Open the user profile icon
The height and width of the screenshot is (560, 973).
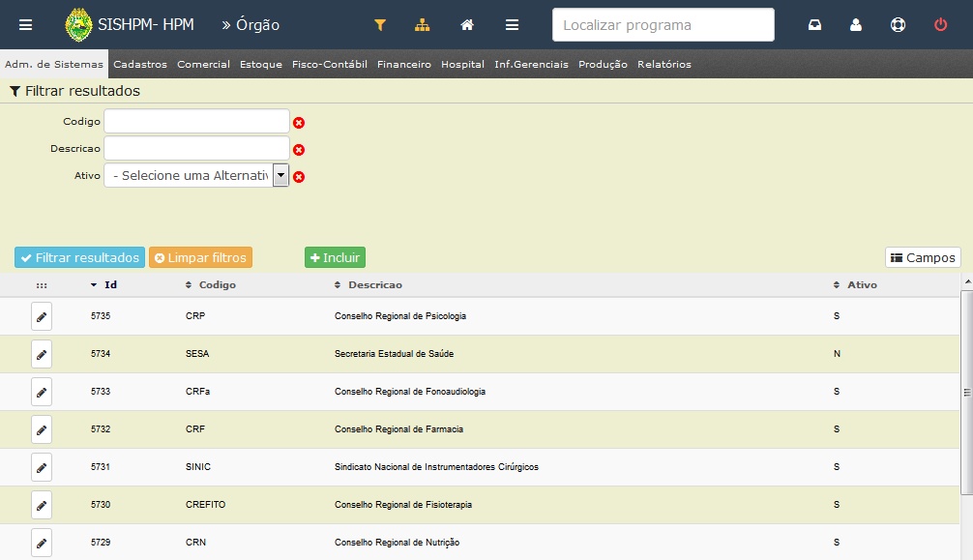[x=856, y=25]
